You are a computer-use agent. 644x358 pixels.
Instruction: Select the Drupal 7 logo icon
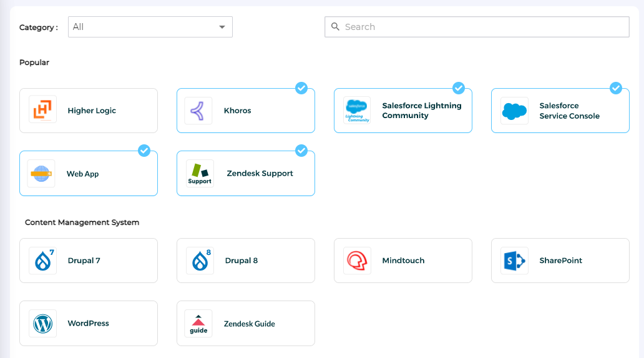pyautogui.click(x=42, y=261)
